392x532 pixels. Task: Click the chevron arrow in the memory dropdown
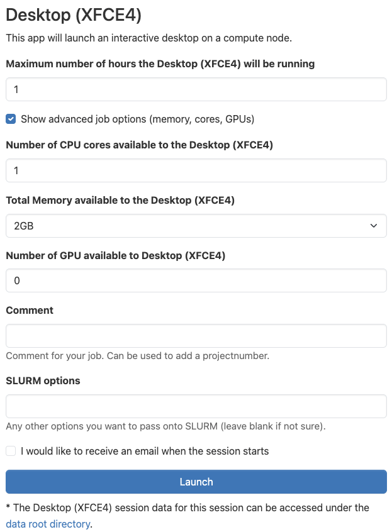[374, 226]
